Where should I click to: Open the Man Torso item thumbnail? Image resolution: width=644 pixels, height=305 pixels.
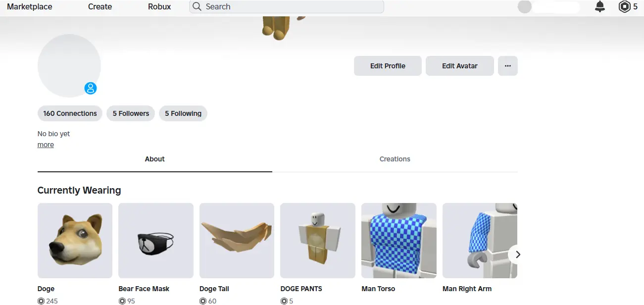pos(399,240)
